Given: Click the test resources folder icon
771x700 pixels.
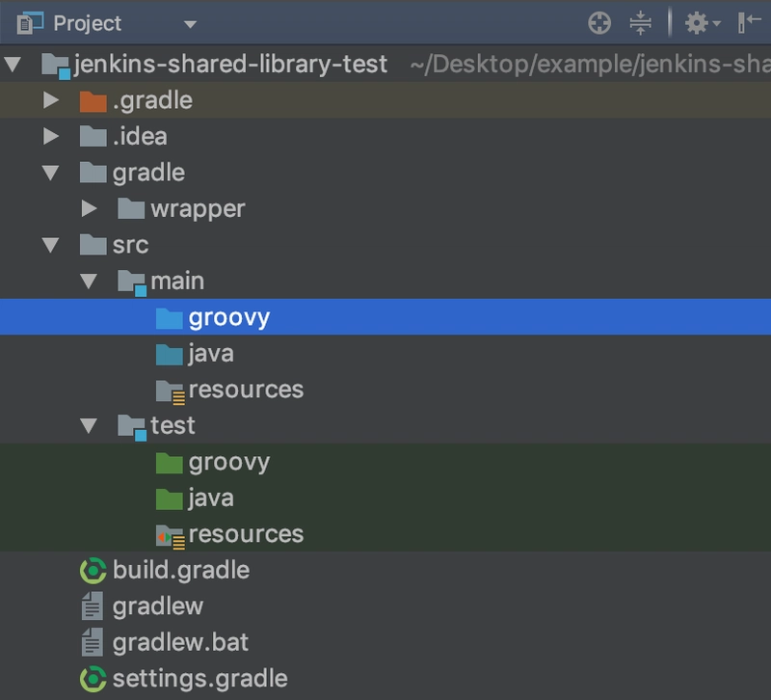Looking at the screenshot, I should coord(171,536).
